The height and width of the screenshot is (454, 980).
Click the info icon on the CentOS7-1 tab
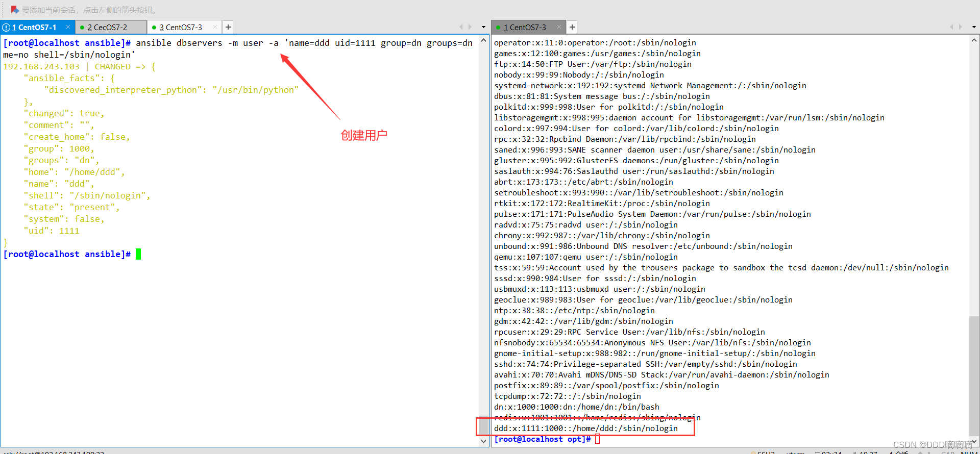(x=6, y=28)
